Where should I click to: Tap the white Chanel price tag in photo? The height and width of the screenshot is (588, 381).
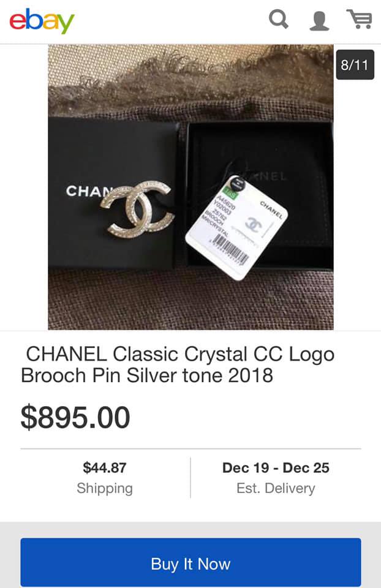[236, 228]
